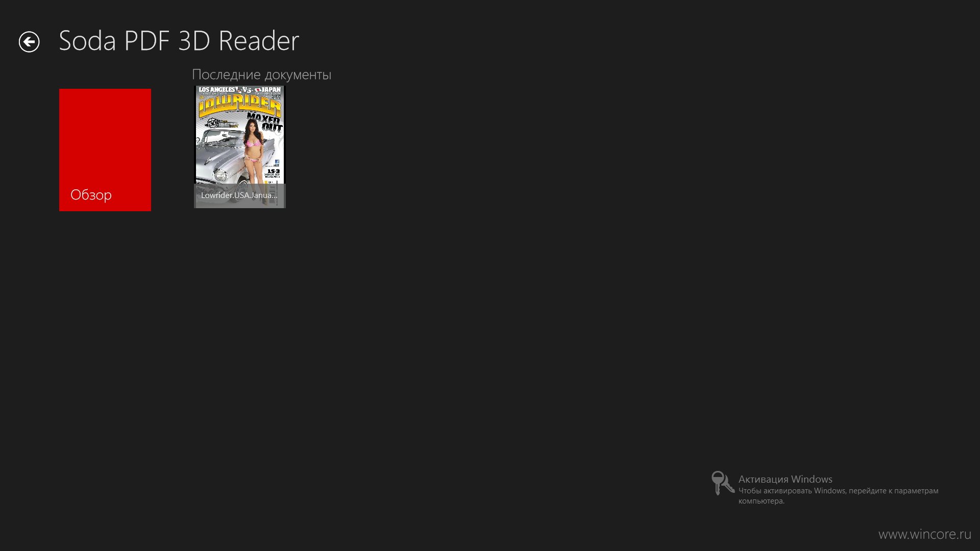The image size is (980, 551).
Task: Click the MAXED OUT headline on the cover
Action: [265, 122]
